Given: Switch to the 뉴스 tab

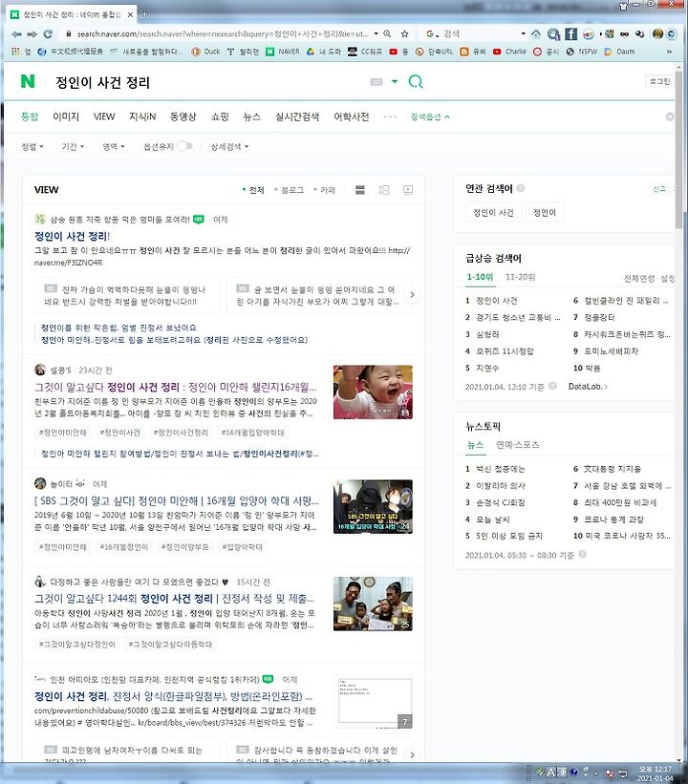Looking at the screenshot, I should pyautogui.click(x=251, y=117).
